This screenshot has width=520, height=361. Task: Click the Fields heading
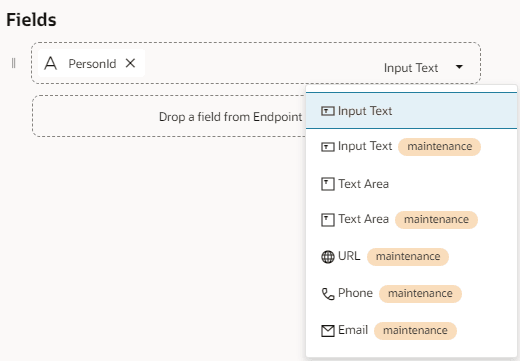pos(31,20)
